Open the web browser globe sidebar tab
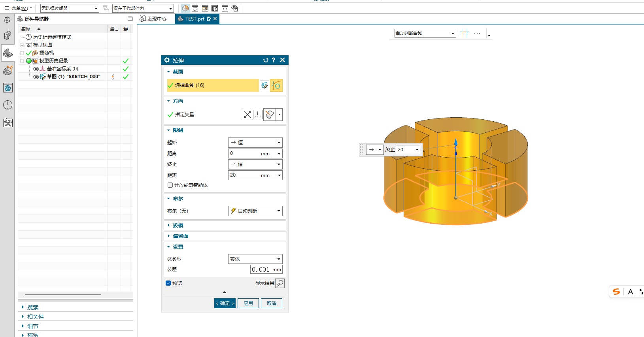Image resolution: width=644 pixels, height=337 pixels. tap(8, 88)
